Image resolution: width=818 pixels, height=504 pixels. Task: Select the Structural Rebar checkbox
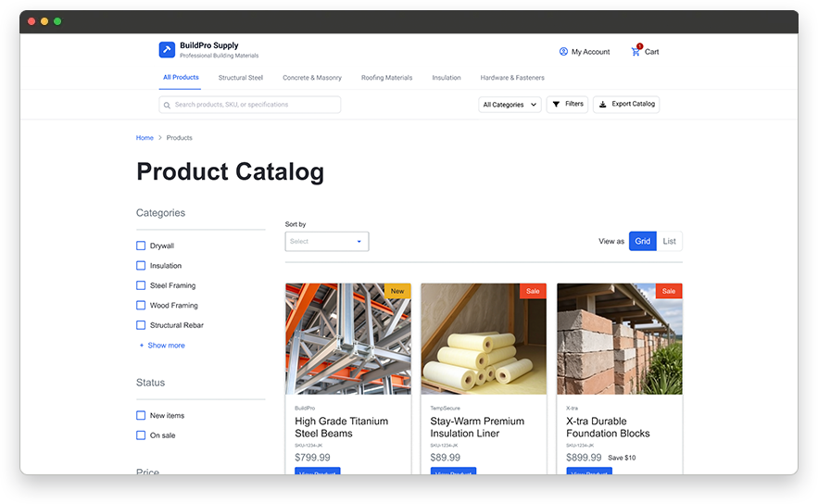141,325
